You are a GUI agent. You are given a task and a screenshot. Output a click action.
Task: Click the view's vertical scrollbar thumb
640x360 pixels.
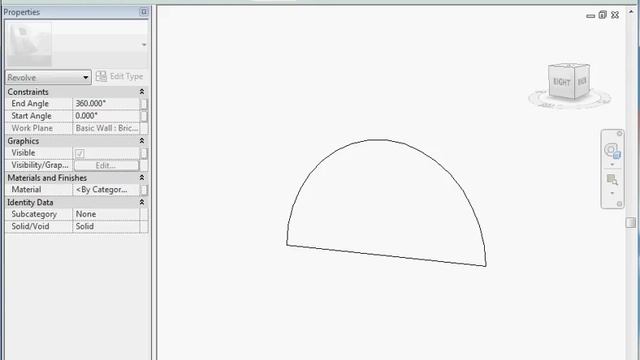(x=631, y=222)
